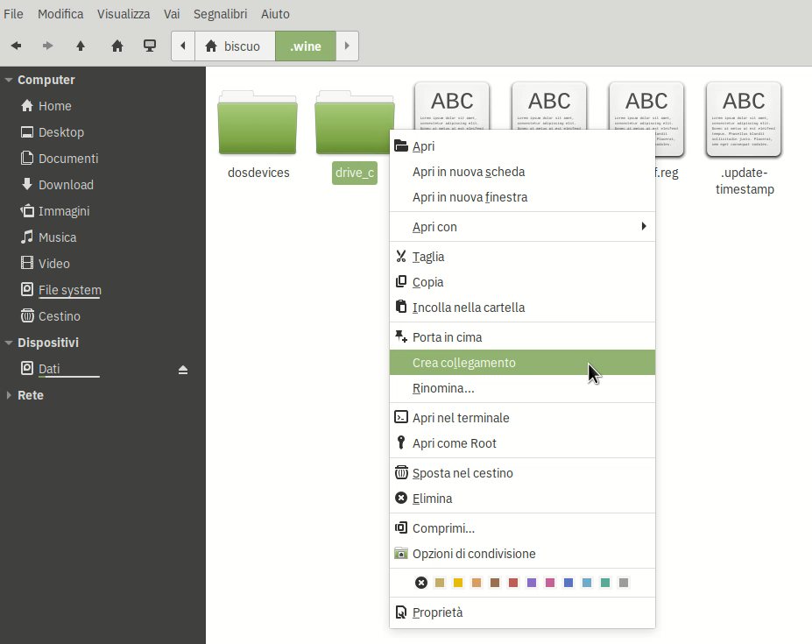Pick the grey folder color swatch

coord(624,583)
